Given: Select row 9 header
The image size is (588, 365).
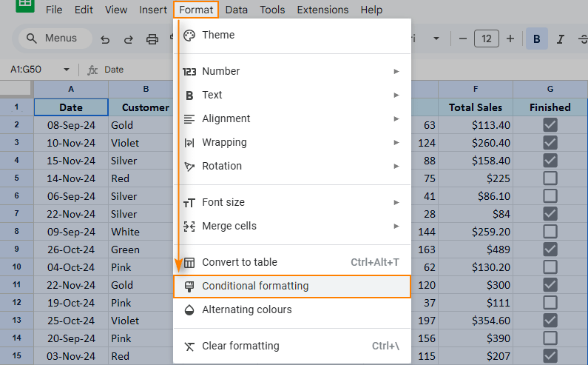Looking at the screenshot, I should coord(16,250).
